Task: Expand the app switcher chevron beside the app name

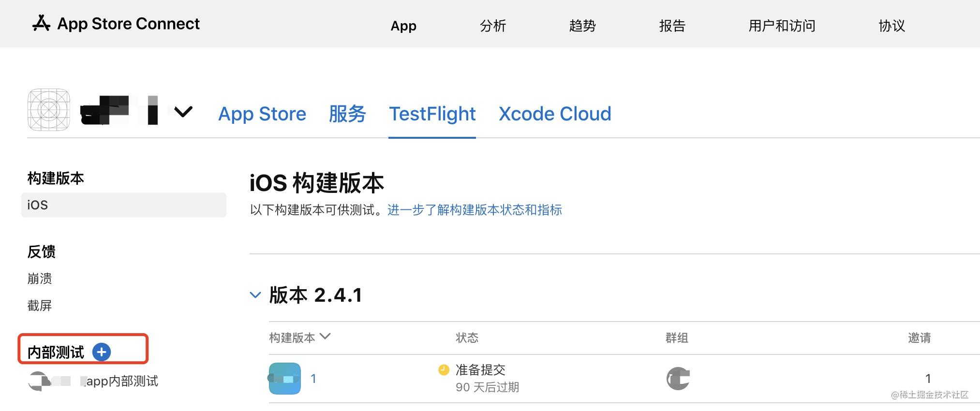Action: coord(183,112)
